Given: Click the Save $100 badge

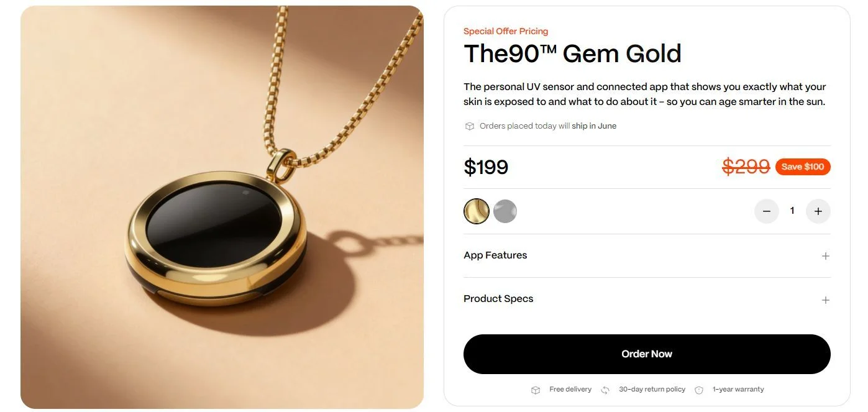Looking at the screenshot, I should 803,167.
